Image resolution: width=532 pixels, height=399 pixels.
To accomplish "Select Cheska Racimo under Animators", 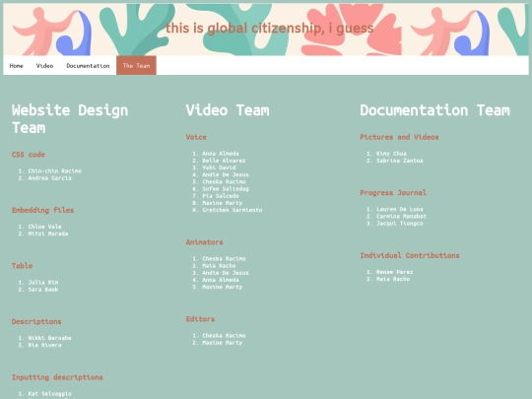I will 224,258.
